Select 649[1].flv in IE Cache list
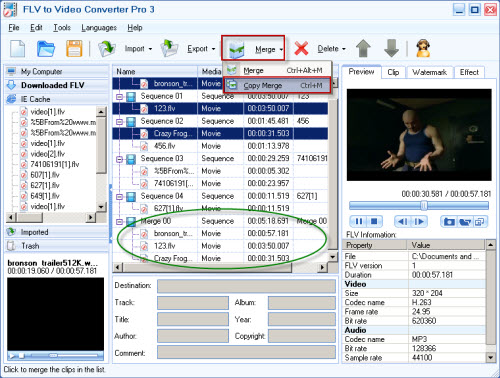 point(45,196)
